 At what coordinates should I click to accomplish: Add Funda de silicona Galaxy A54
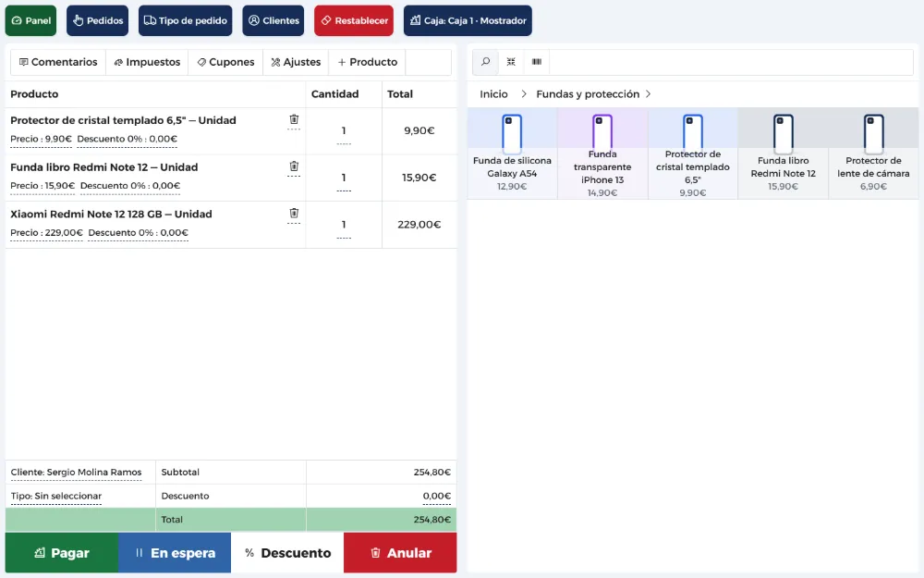tap(512, 154)
